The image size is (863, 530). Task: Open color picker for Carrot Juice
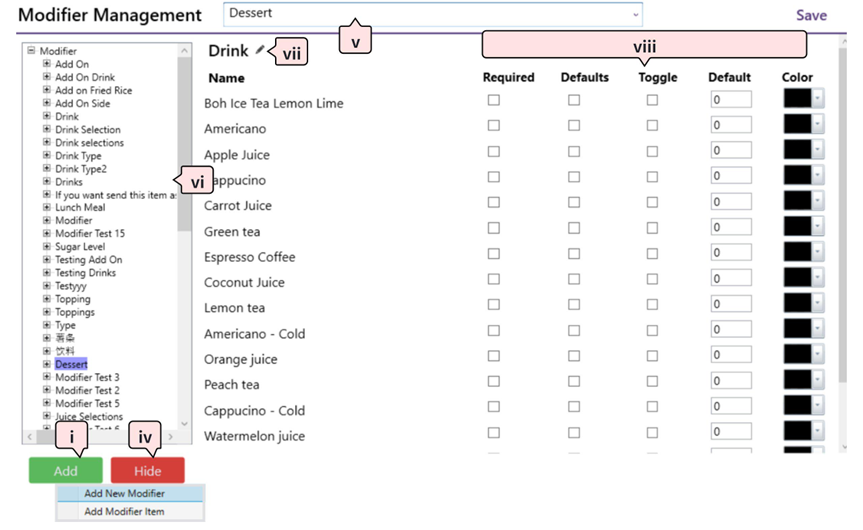[817, 202]
